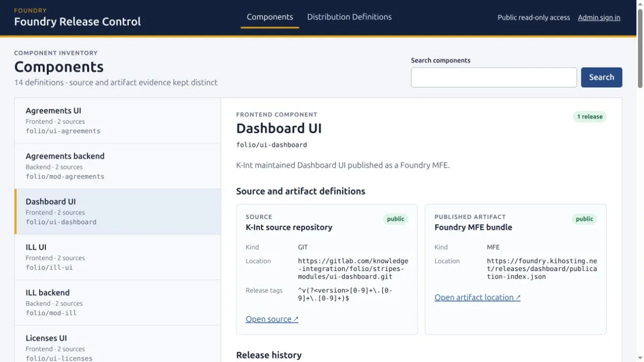Click the GIT kind value
The width and height of the screenshot is (644, 362).
(303, 247)
